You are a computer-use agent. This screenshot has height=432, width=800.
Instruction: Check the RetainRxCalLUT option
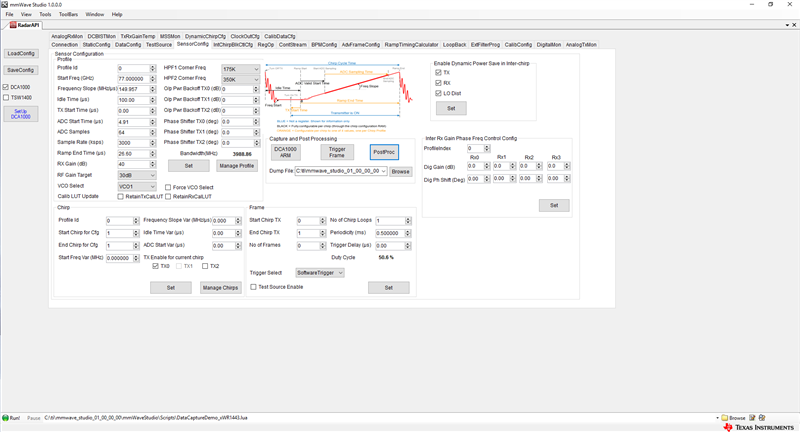point(168,196)
